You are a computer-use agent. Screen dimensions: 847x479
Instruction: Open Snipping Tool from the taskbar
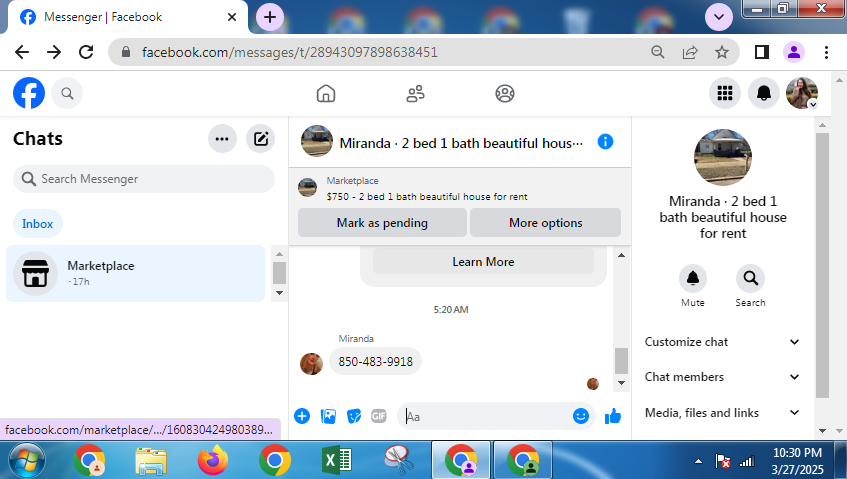(399, 461)
